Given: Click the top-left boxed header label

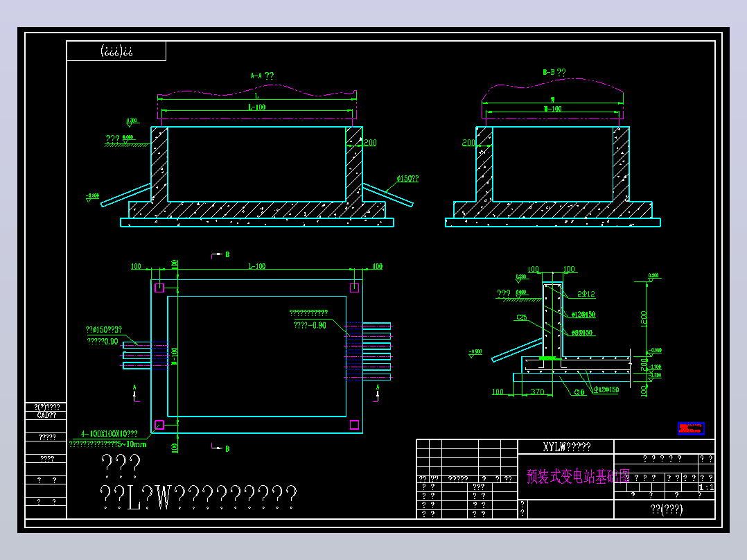Looking at the screenshot, I should tap(116, 51).
